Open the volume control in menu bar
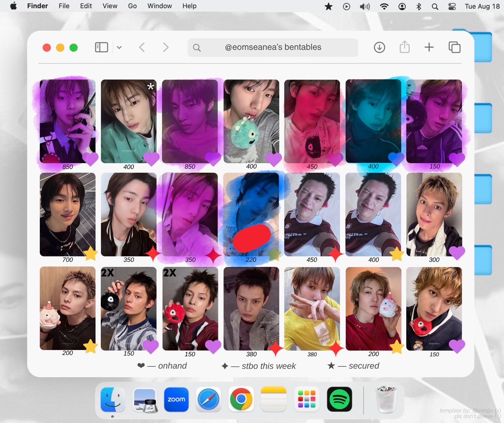 [x=365, y=6]
